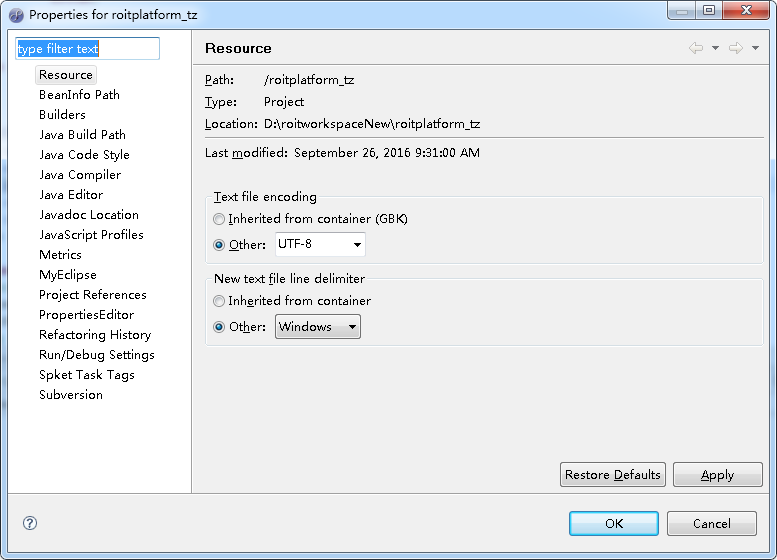The width and height of the screenshot is (777, 560).
Task: Click the forward navigation arrow icon
Action: point(736,48)
